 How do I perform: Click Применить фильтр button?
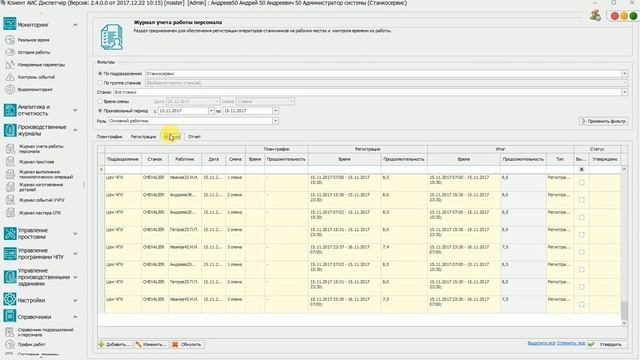tap(603, 121)
